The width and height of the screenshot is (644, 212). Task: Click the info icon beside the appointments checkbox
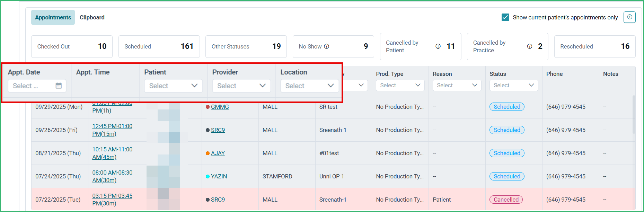(x=629, y=17)
